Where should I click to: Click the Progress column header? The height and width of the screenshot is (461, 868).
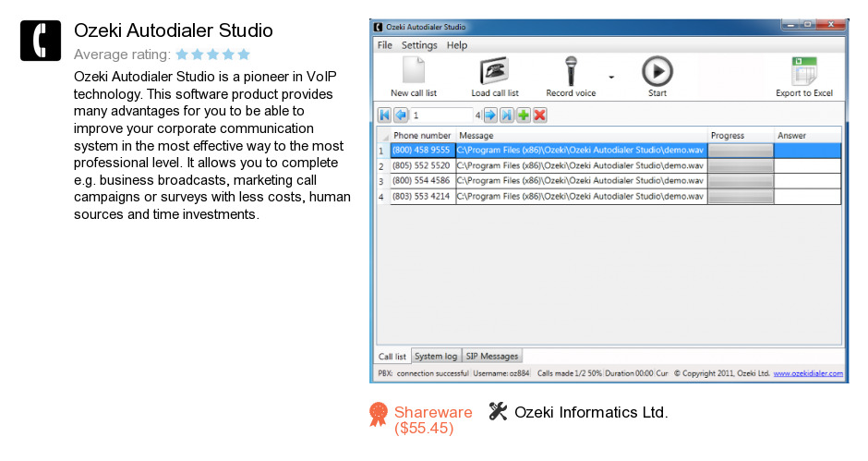(741, 135)
